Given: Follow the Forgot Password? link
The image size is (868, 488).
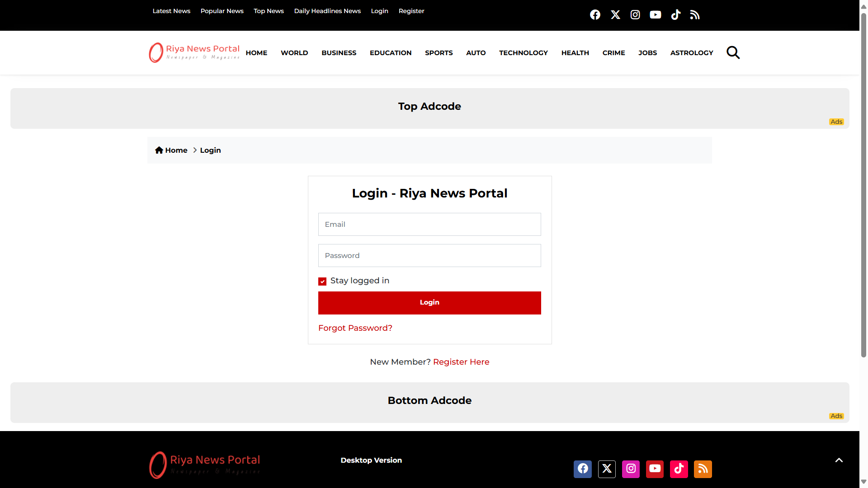Looking at the screenshot, I should coord(355,328).
